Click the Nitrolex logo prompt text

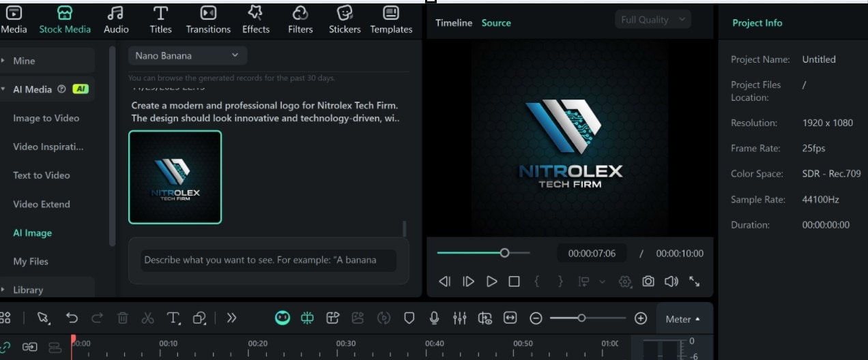click(x=265, y=112)
